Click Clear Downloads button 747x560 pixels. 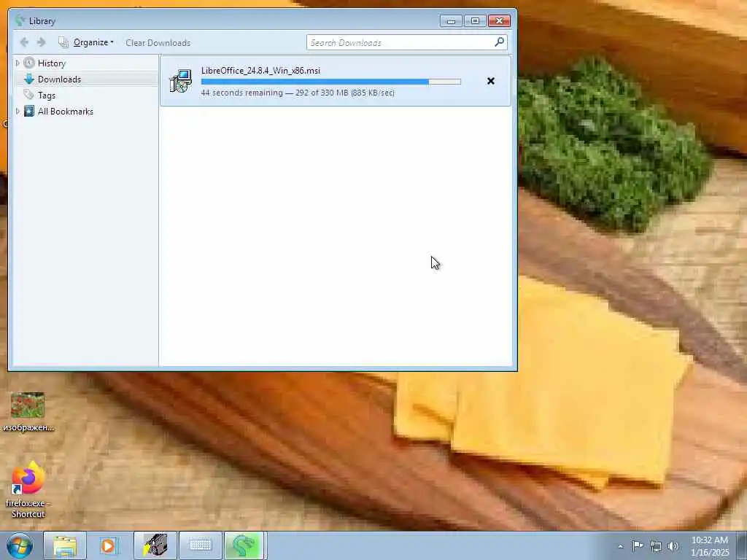(158, 43)
